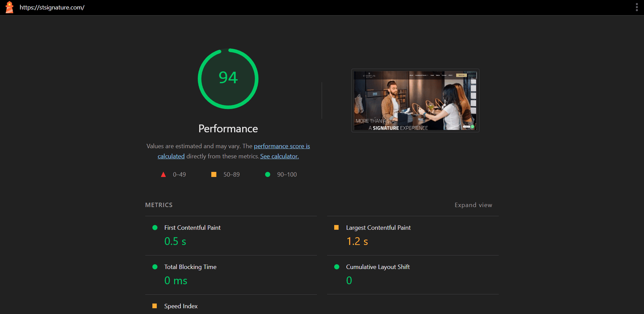Open the stsignature.com URL link
The width and height of the screenshot is (644, 314).
[52, 7]
